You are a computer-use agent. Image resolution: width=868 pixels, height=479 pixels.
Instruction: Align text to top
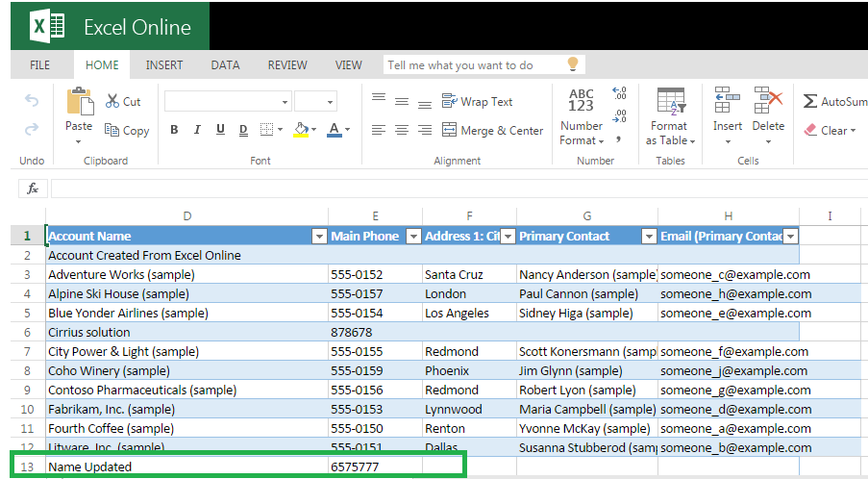click(379, 98)
